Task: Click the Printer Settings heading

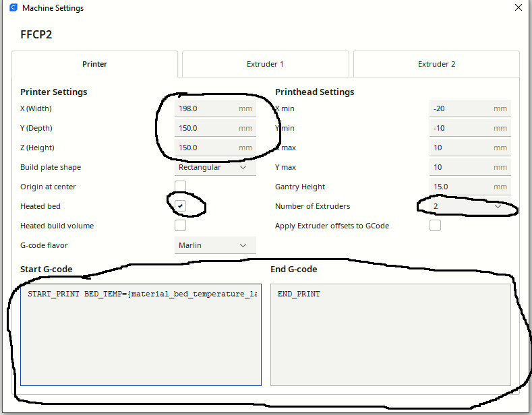Action: point(54,92)
